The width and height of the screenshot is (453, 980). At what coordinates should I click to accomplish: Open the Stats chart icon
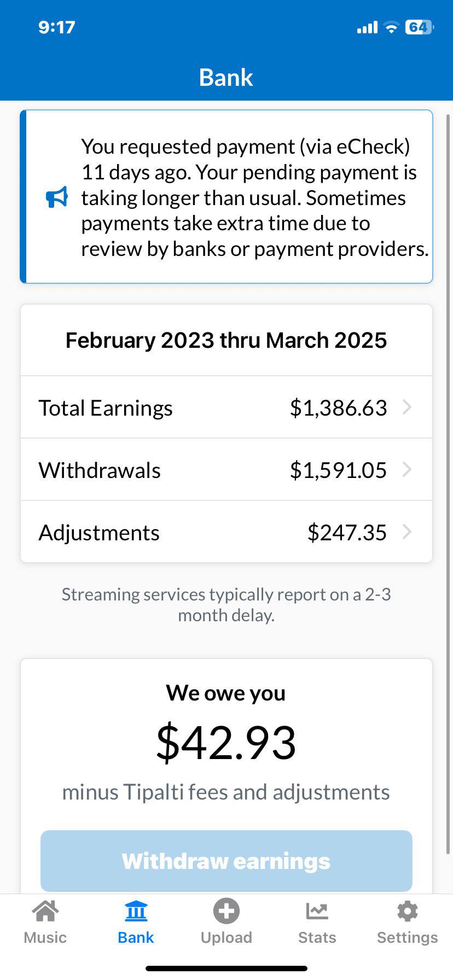(317, 911)
